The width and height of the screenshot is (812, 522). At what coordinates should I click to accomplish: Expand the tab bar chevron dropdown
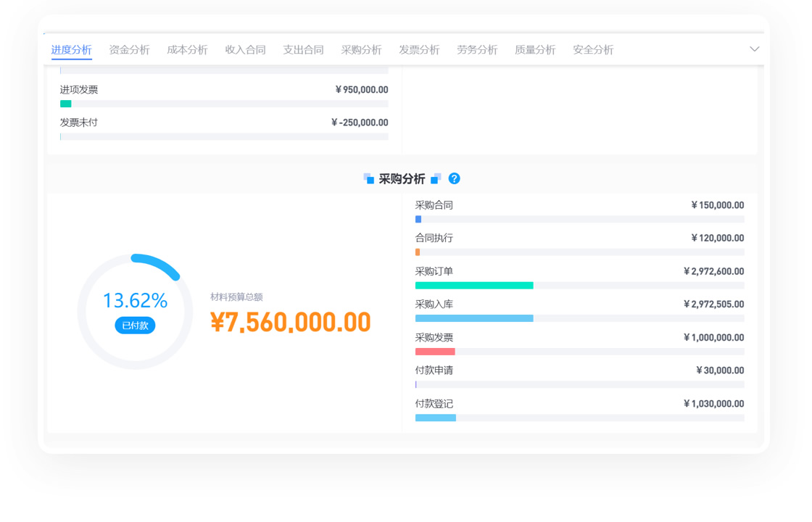pos(754,49)
